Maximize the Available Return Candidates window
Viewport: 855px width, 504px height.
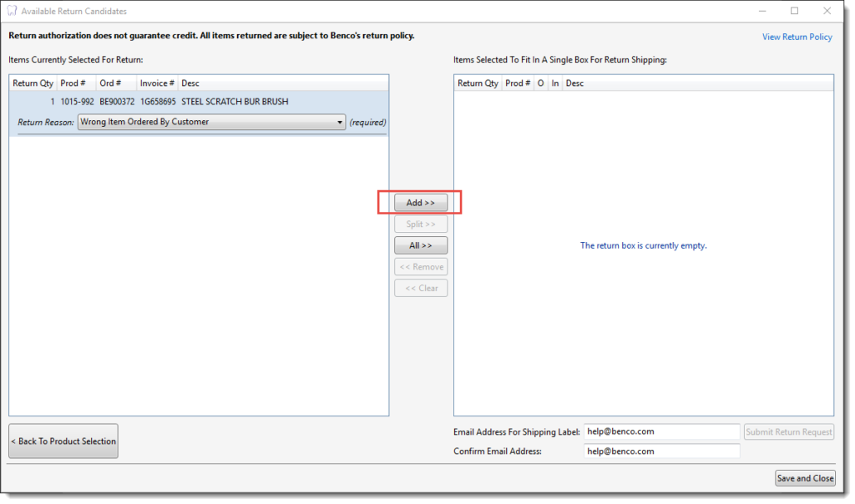794,11
